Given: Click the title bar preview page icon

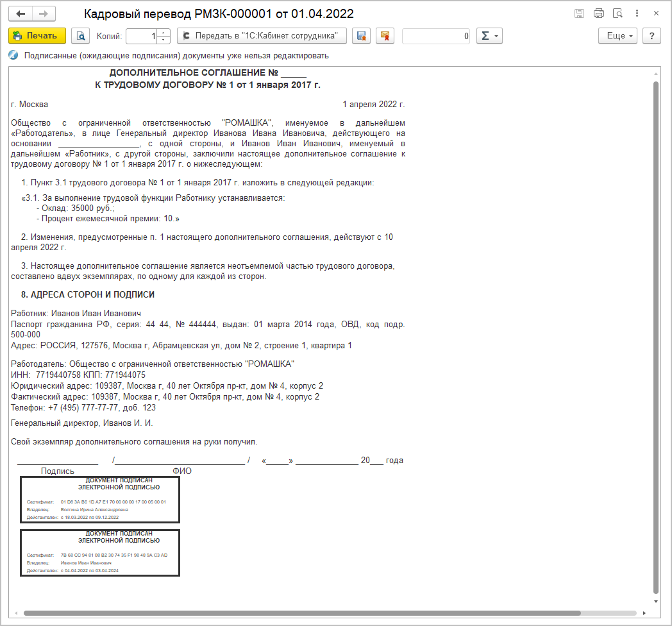Looking at the screenshot, I should click(617, 13).
